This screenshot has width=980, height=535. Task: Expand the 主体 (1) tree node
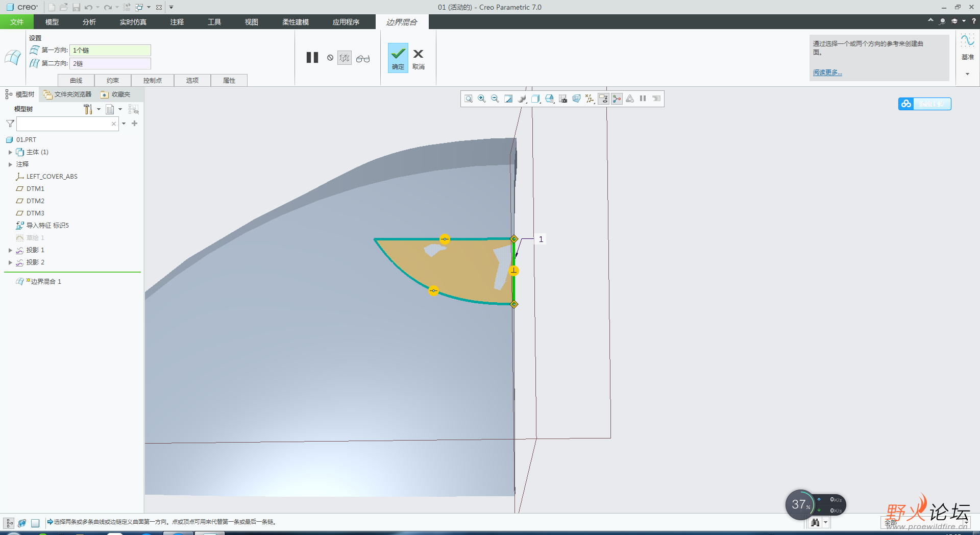(x=10, y=152)
